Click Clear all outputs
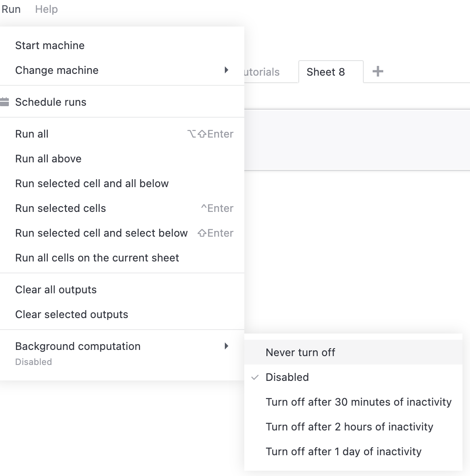The image size is (470, 476). pyautogui.click(x=56, y=289)
